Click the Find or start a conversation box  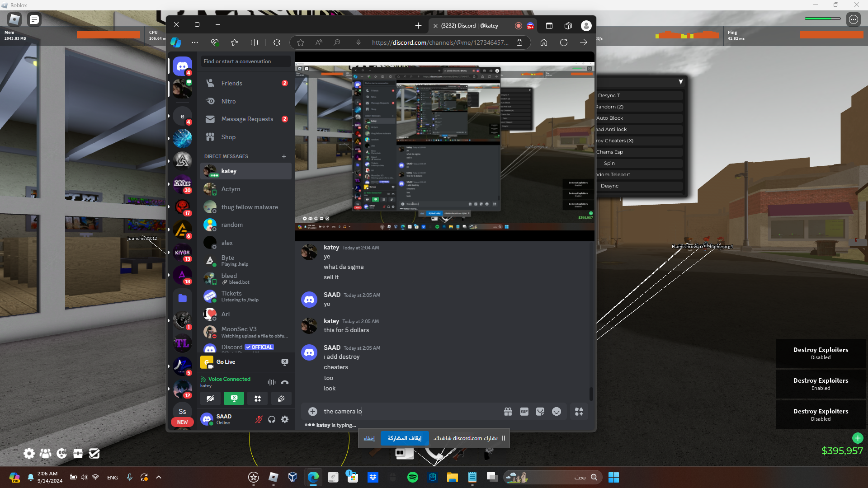pos(246,61)
